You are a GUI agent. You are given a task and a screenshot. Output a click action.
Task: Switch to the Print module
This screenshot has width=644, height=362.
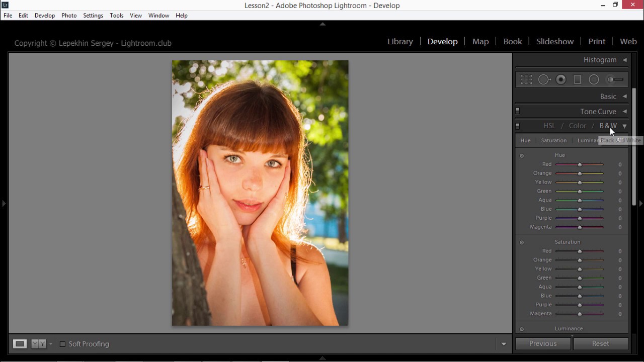tap(597, 42)
